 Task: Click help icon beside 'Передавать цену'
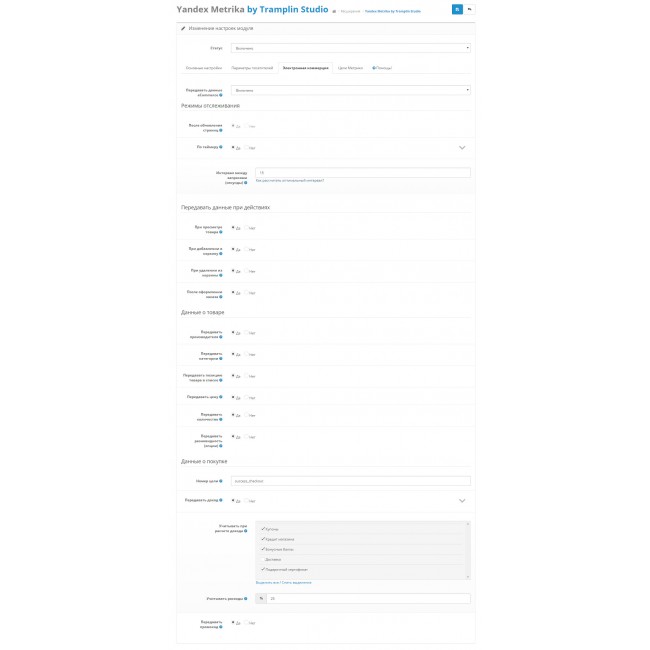220,397
